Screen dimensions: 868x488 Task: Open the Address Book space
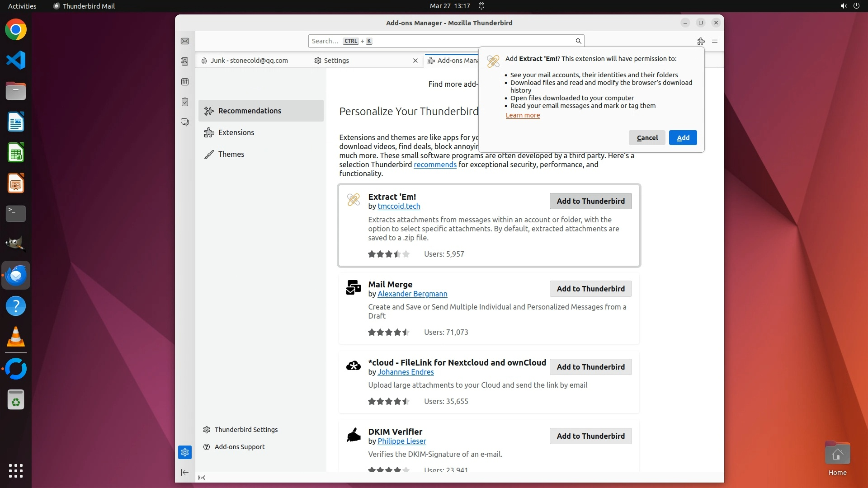point(185,61)
